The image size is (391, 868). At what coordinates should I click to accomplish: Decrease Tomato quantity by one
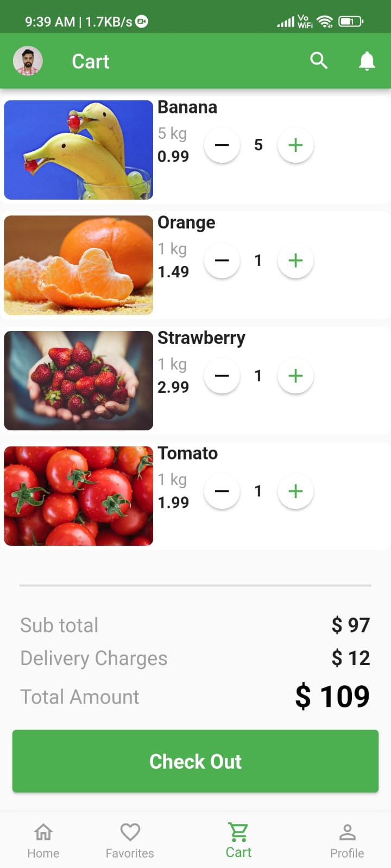point(222,491)
